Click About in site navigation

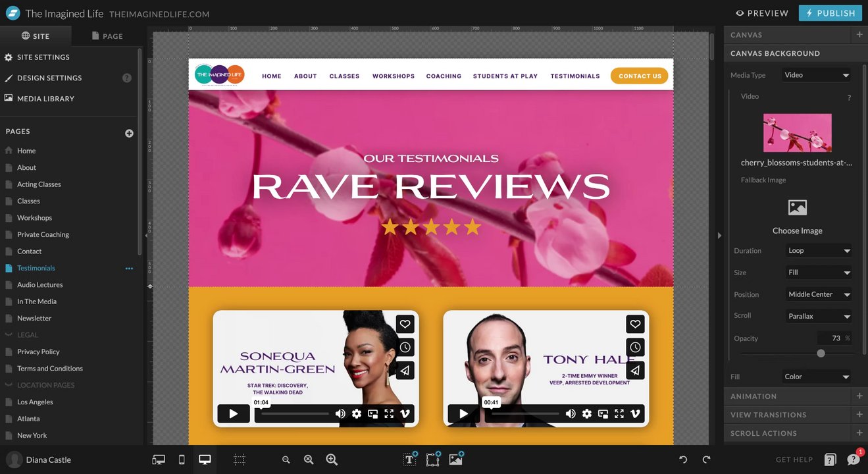tap(305, 76)
